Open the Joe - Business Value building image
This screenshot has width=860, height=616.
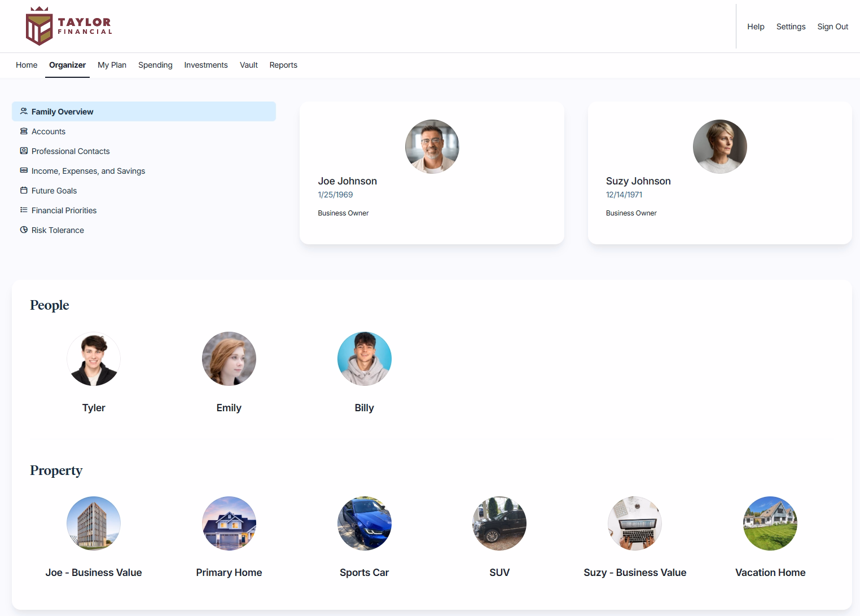coord(94,523)
